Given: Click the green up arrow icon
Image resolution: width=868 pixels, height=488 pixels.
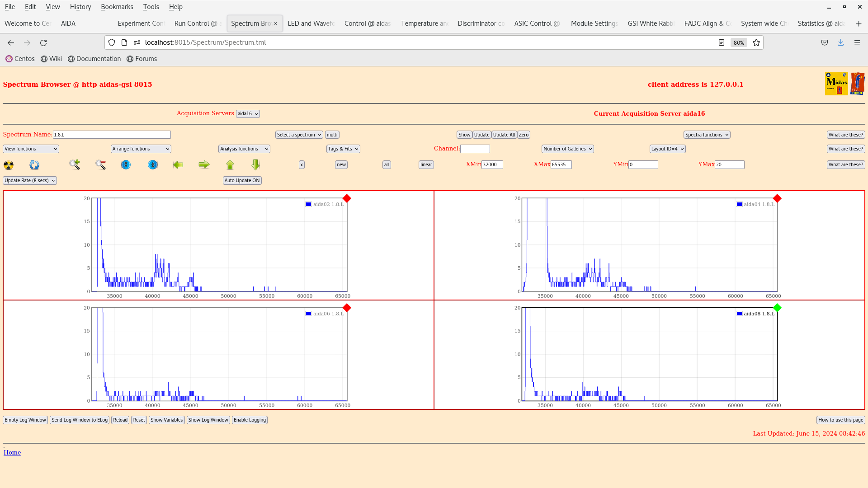Looking at the screenshot, I should (x=230, y=165).
